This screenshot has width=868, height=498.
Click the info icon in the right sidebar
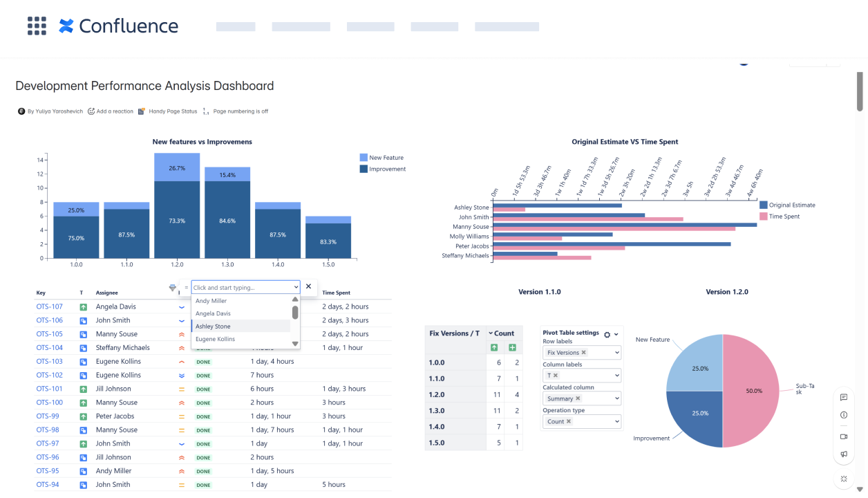coord(843,414)
